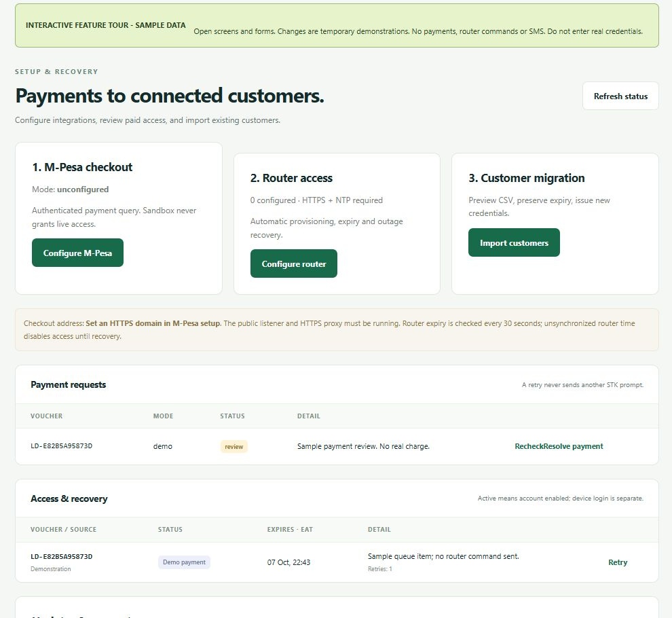Click the DETAIL header in Access & recovery
The height and width of the screenshot is (618, 672).
coord(379,530)
